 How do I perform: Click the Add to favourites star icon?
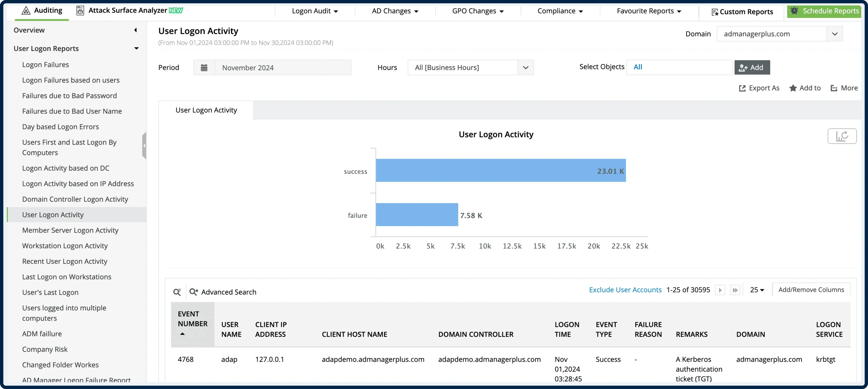click(x=793, y=88)
